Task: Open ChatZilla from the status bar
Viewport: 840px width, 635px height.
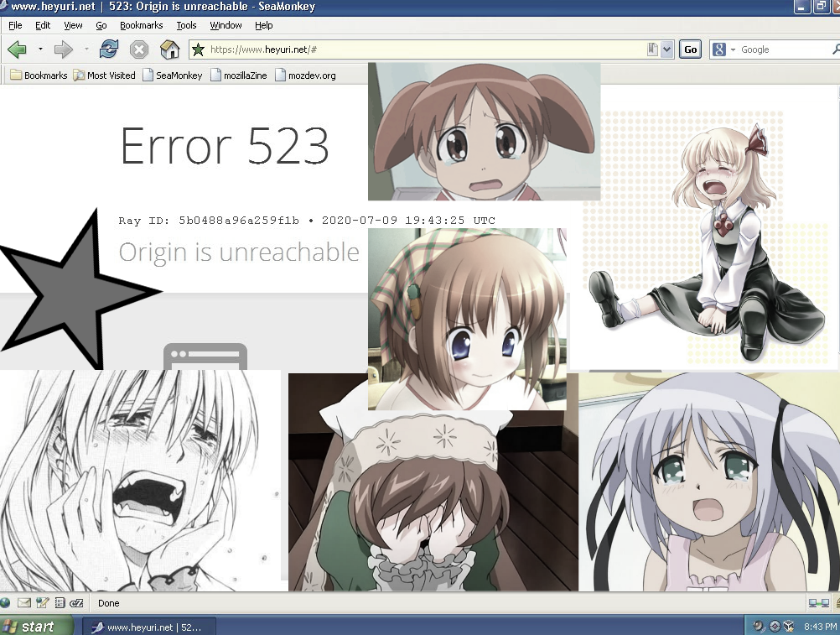Action: coord(76,602)
